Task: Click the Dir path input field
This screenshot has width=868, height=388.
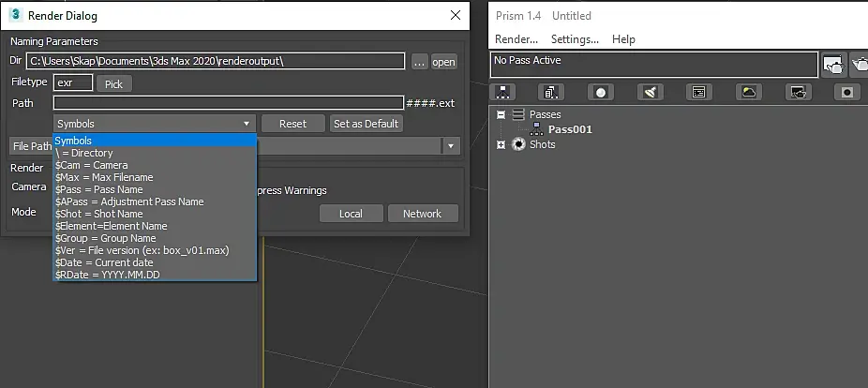Action: pos(216,61)
